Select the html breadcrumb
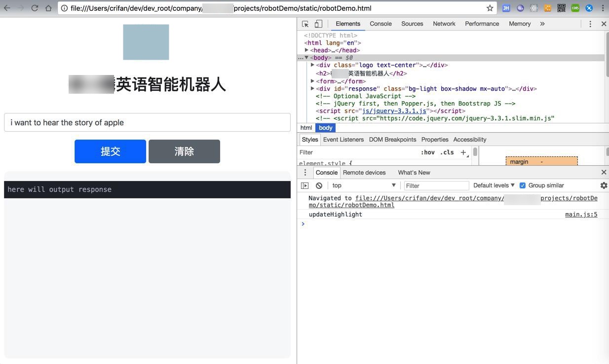This screenshot has height=364, width=609. pyautogui.click(x=306, y=128)
